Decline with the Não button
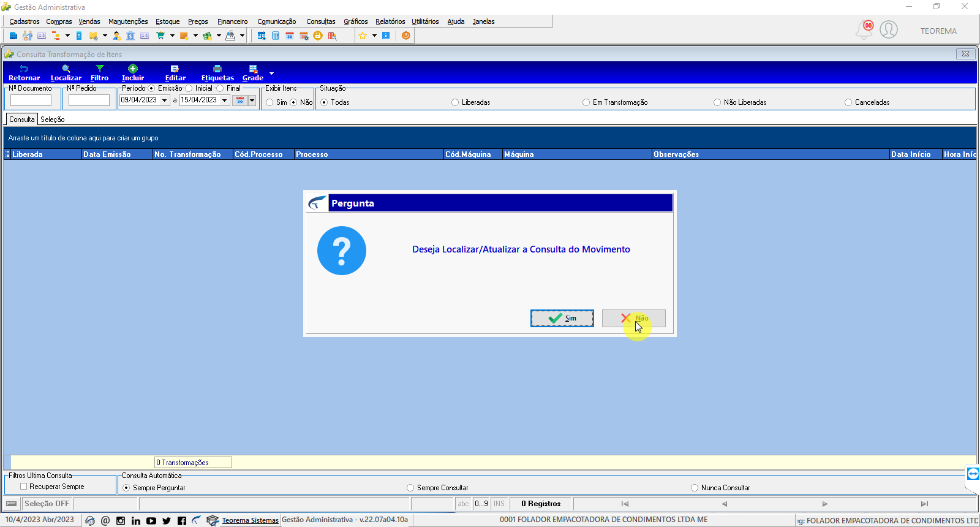980x527 pixels. coord(634,318)
